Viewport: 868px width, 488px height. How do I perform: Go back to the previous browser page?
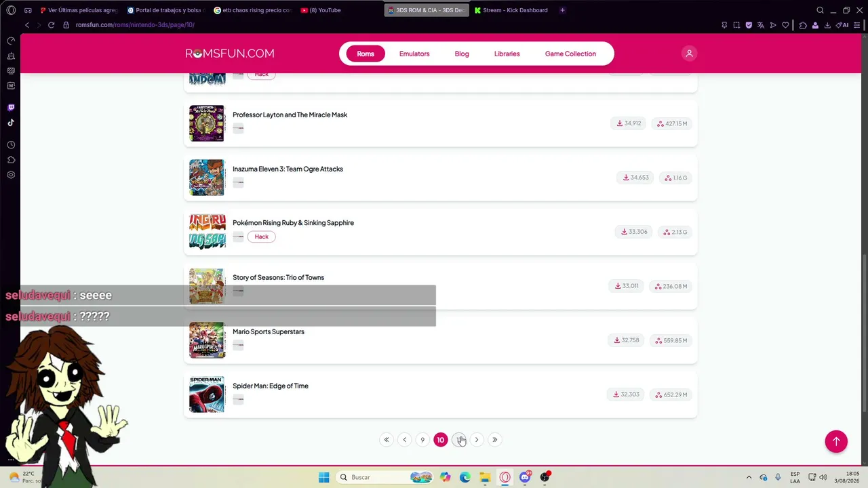(x=27, y=25)
